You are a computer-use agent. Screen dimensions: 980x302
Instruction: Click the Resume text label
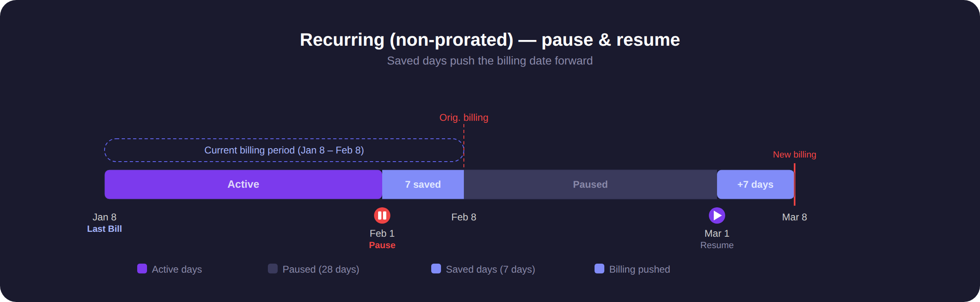tap(717, 245)
